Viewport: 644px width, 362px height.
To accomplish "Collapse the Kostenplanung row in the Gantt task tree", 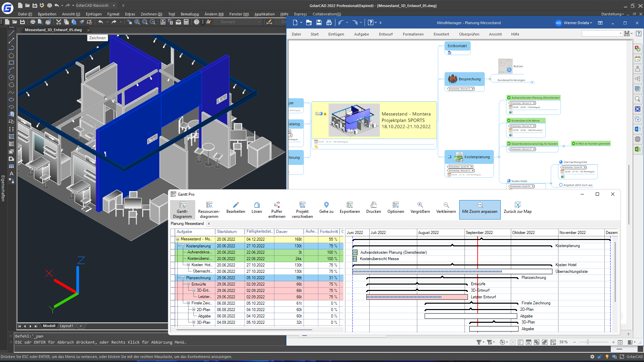I will pos(183,246).
